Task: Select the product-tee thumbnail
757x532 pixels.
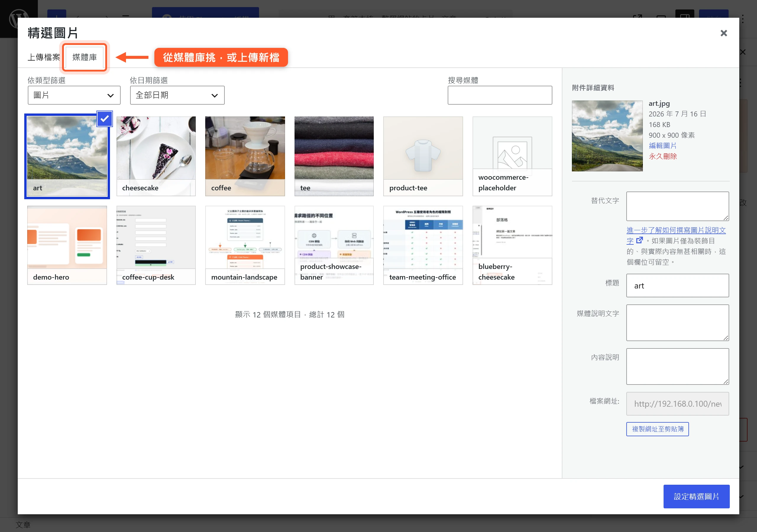Action: coord(423,156)
